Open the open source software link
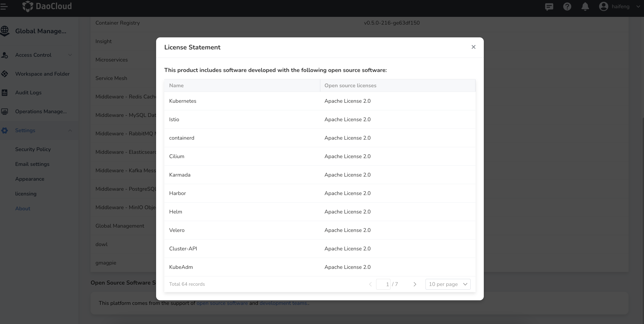The width and height of the screenshot is (644, 324). 222,303
